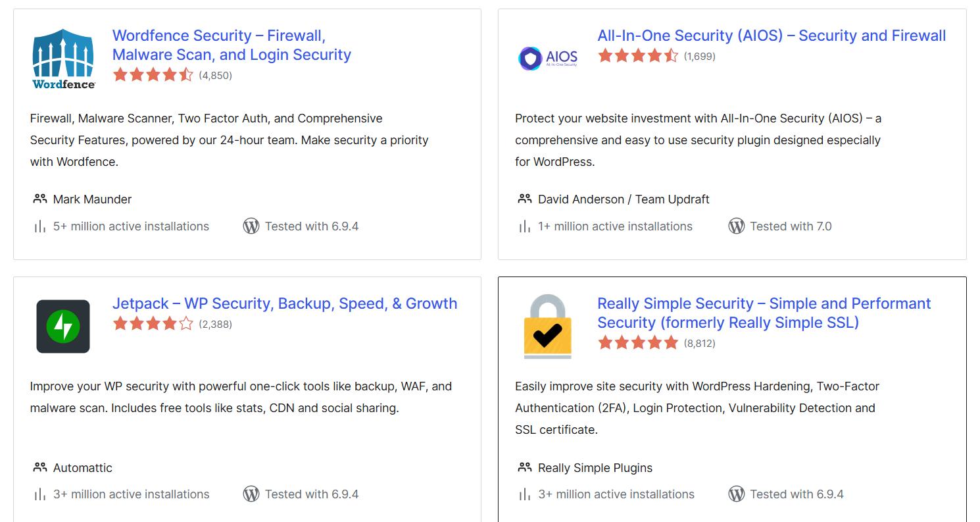980x522 pixels.
Task: Click the installations bar chart icon for Jetpack
Action: pyautogui.click(x=39, y=494)
